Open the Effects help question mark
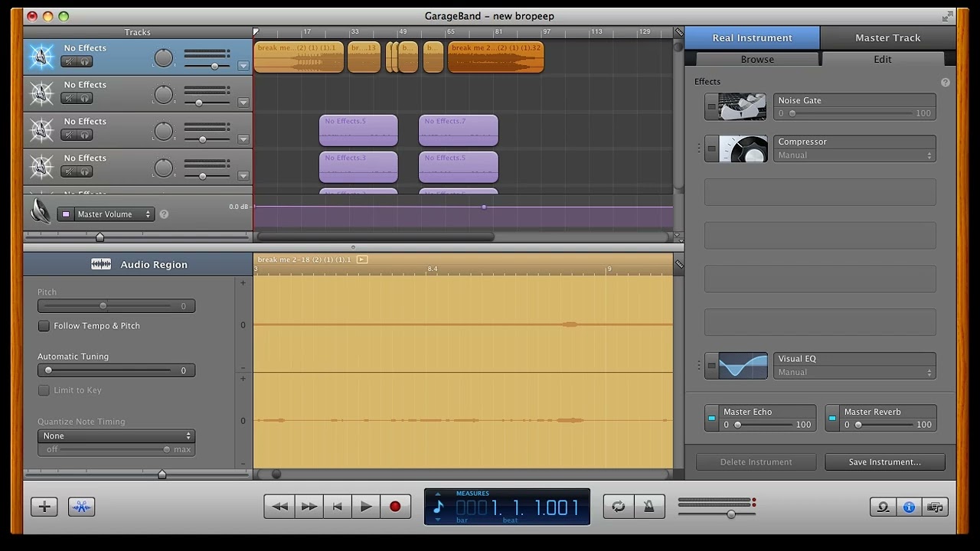The height and width of the screenshot is (551, 980). [x=946, y=83]
